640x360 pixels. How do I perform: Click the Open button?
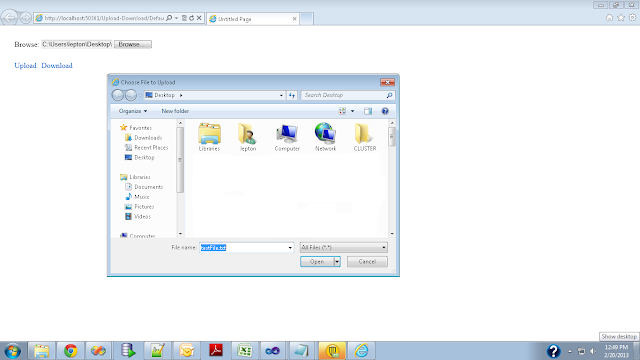[317, 262]
